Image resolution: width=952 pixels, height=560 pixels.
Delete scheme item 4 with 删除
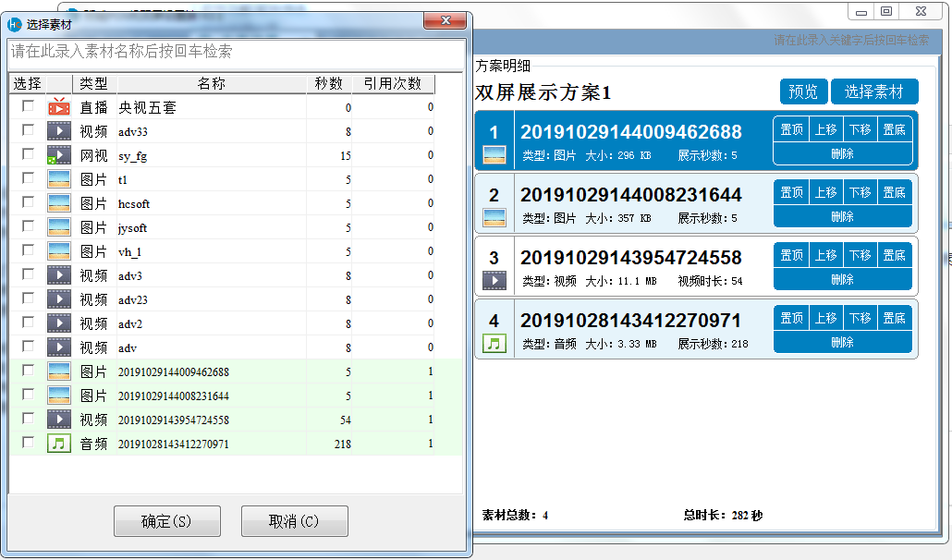click(843, 342)
